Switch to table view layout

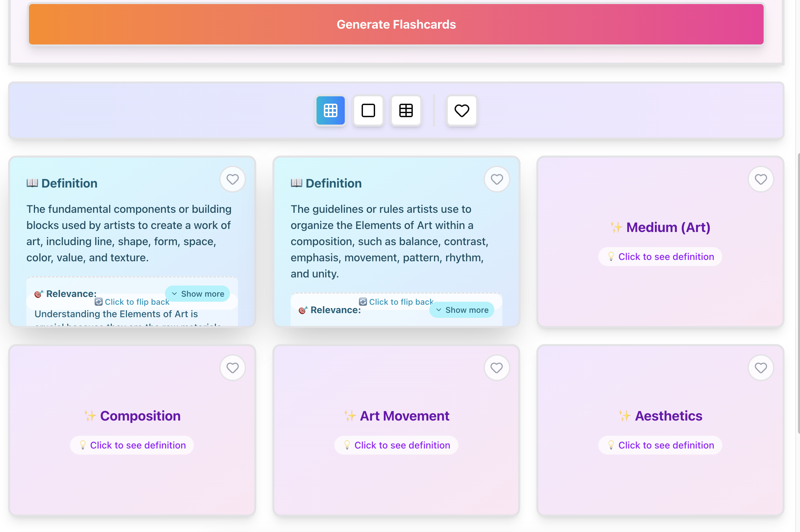pos(406,110)
